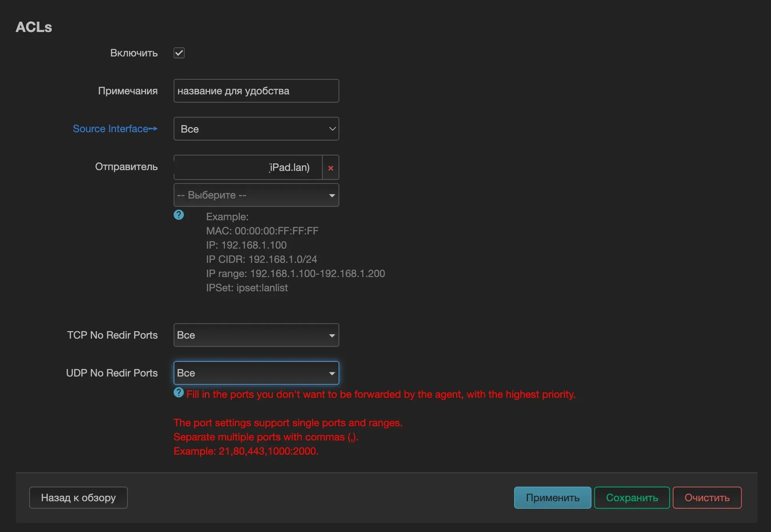The height and width of the screenshot is (532, 771).
Task: Expand the UDP No Redir Ports dropdown
Action: 256,373
